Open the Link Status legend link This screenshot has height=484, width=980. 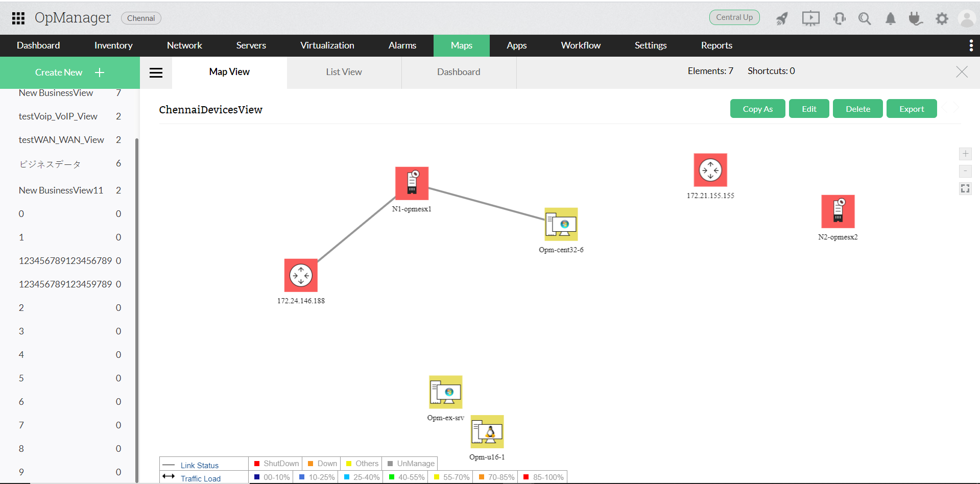200,466
